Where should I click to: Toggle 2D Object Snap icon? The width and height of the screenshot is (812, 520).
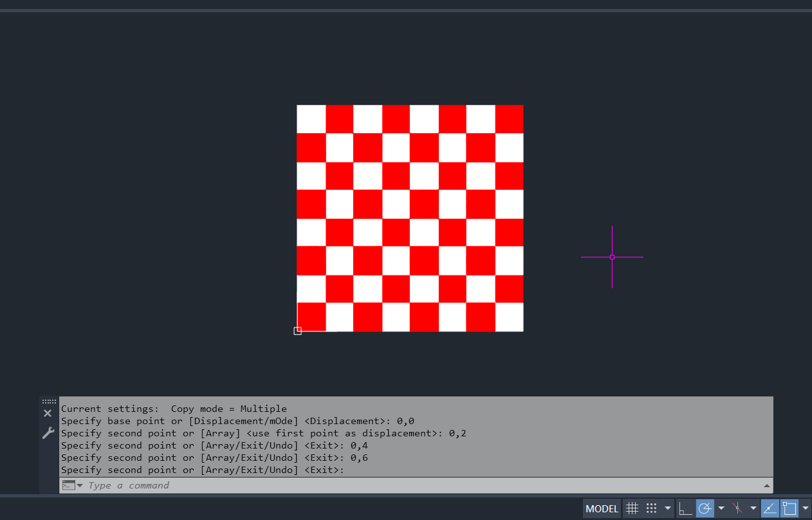click(789, 508)
